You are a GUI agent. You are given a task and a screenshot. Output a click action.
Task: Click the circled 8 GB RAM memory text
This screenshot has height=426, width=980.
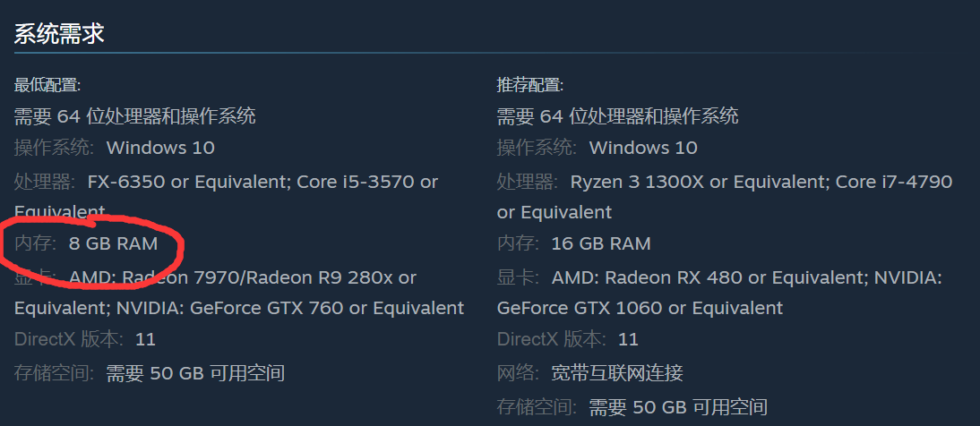pos(113,243)
